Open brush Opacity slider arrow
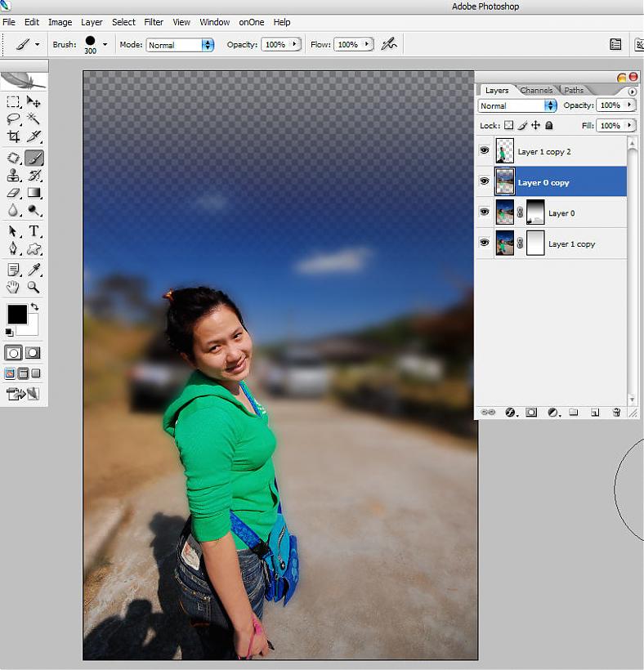 click(294, 44)
